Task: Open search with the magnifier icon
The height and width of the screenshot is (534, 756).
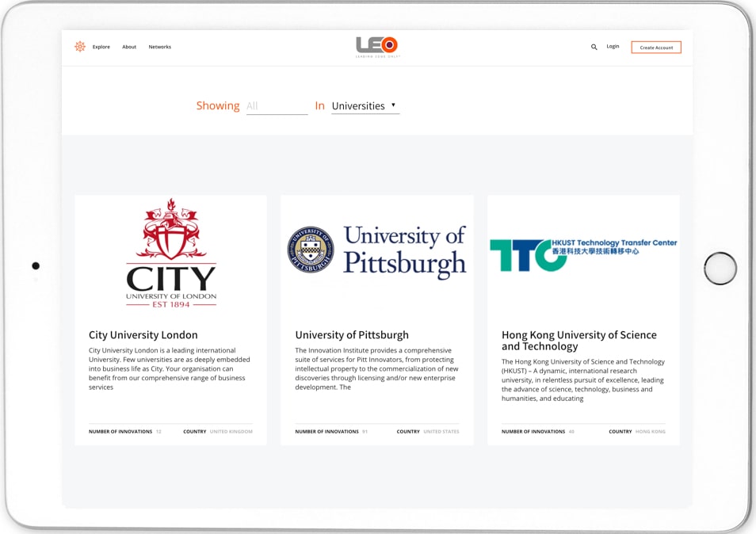Action: point(594,47)
